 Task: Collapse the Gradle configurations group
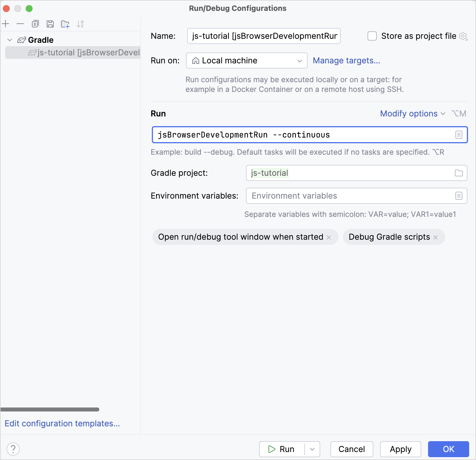pos(10,40)
